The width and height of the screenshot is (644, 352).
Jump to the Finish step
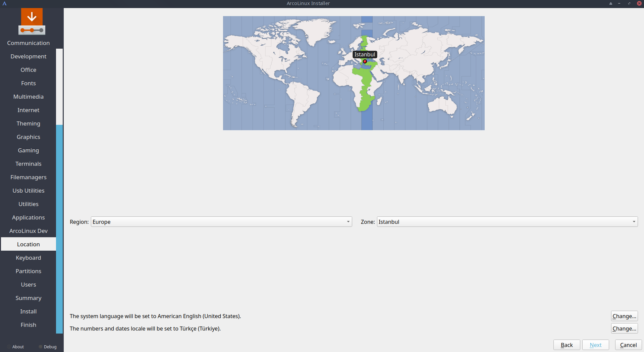tap(29, 325)
